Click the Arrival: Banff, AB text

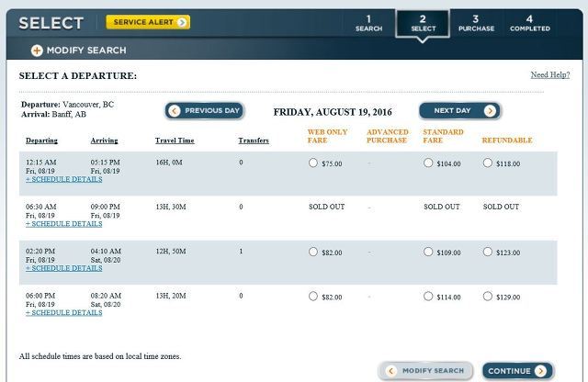tap(53, 115)
